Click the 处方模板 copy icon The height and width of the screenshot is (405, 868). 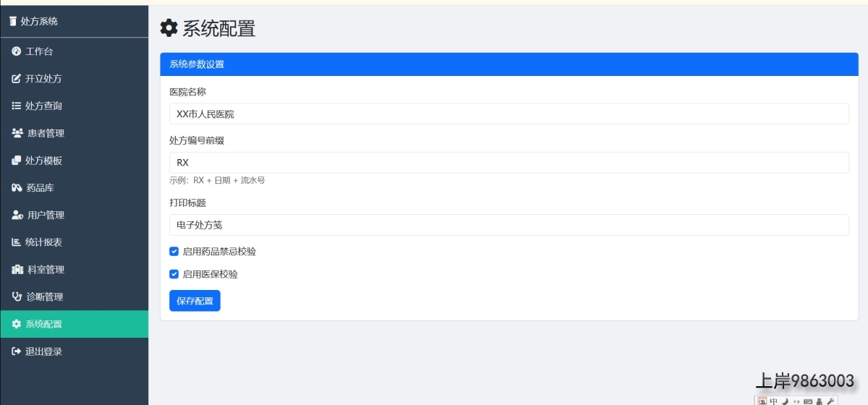[x=17, y=161]
